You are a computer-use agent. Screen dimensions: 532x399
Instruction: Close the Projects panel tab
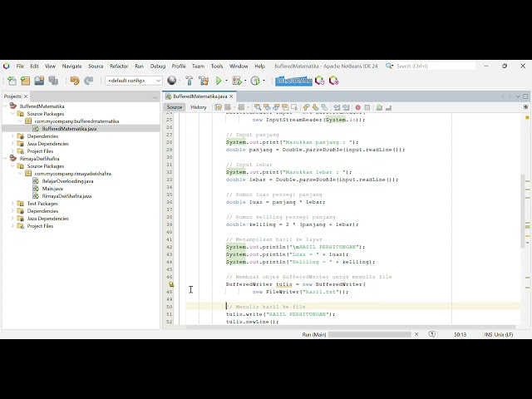pos(26,96)
